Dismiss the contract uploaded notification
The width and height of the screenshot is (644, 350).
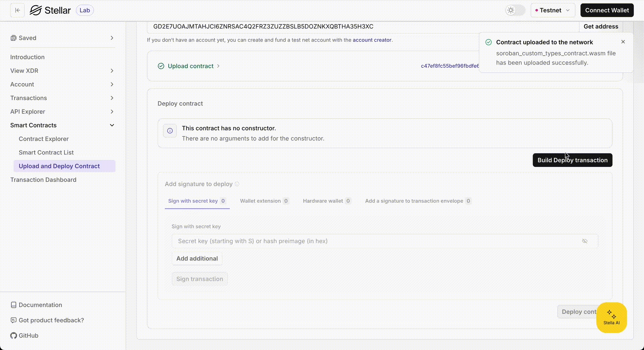click(623, 42)
